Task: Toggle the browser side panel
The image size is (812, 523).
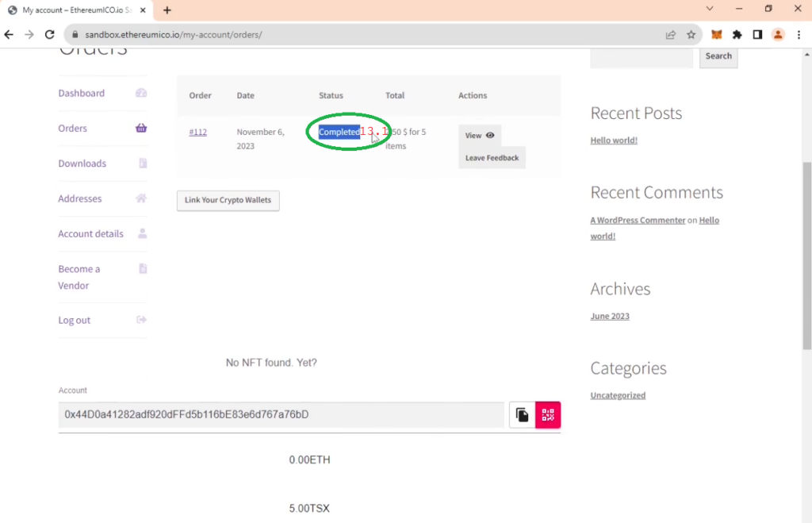Action: click(x=757, y=35)
